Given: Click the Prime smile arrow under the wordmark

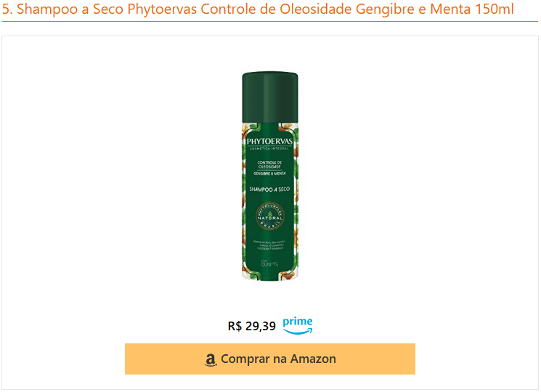Looking at the screenshot, I should 298,331.
